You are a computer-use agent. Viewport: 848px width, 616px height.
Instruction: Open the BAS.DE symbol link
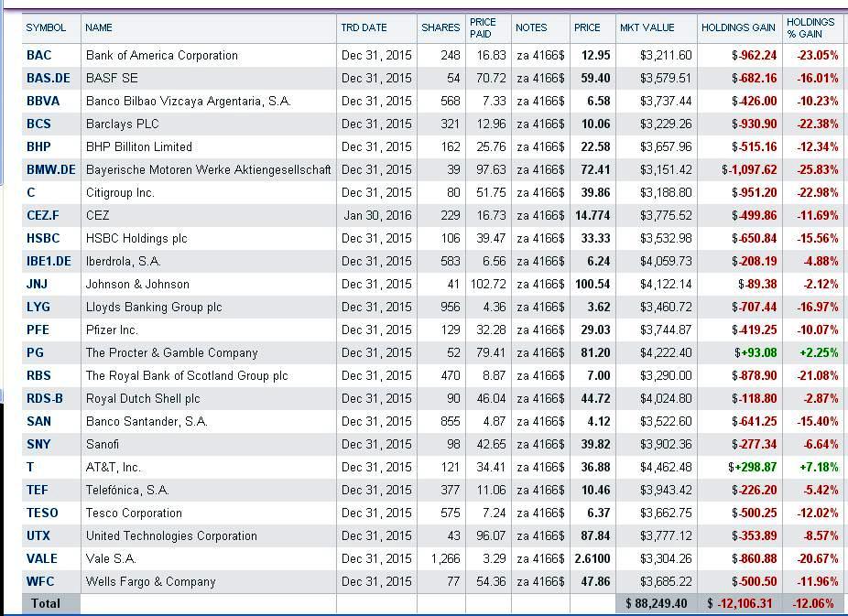[x=49, y=78]
